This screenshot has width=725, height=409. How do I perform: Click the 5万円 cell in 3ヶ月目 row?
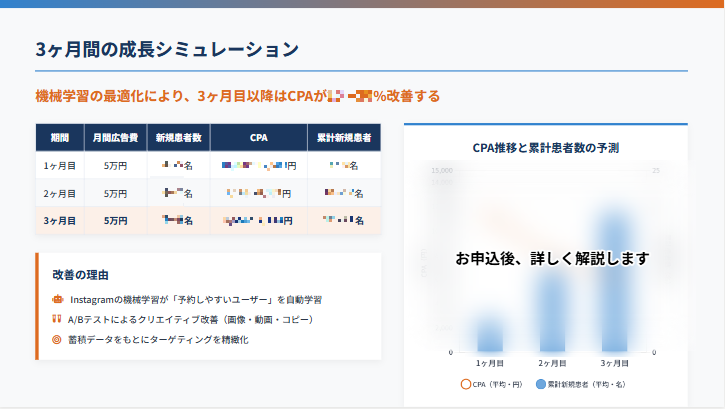[x=115, y=221]
